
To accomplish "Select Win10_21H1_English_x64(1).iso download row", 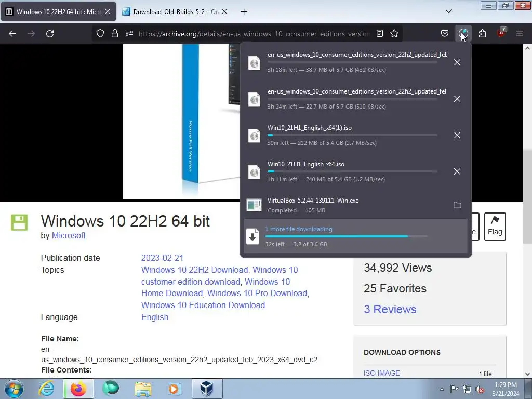I will tap(345, 135).
